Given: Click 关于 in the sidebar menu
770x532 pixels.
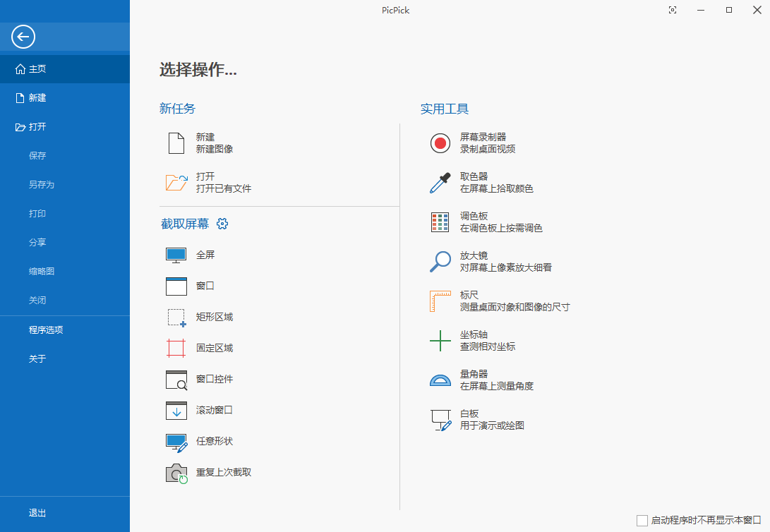Looking at the screenshot, I should pos(37,358).
